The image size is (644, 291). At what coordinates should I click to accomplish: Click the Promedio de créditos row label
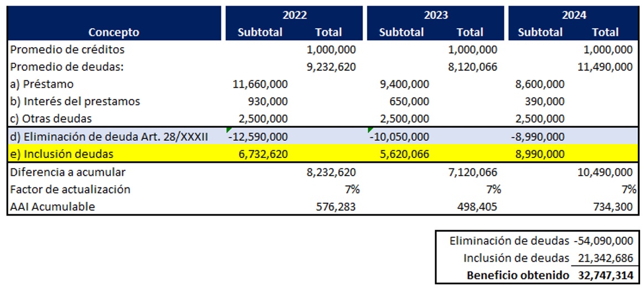point(67,49)
